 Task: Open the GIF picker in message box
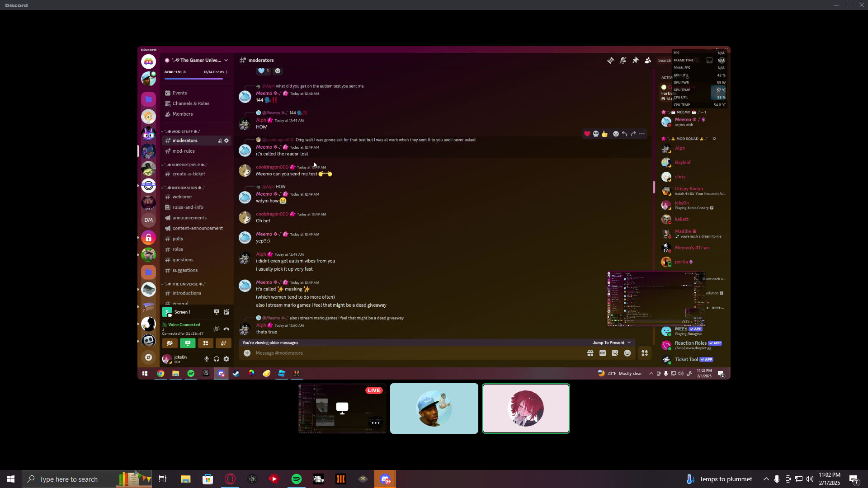click(x=603, y=353)
